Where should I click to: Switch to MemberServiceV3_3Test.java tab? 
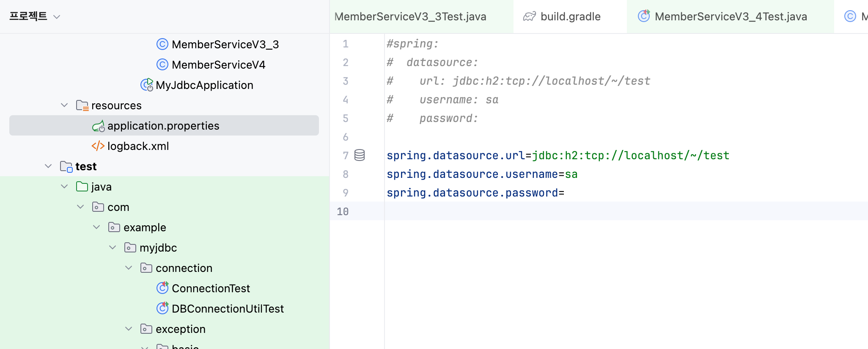pyautogui.click(x=410, y=17)
